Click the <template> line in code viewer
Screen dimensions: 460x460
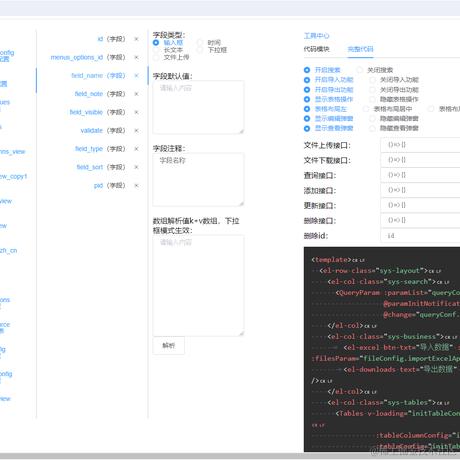tap(338, 260)
